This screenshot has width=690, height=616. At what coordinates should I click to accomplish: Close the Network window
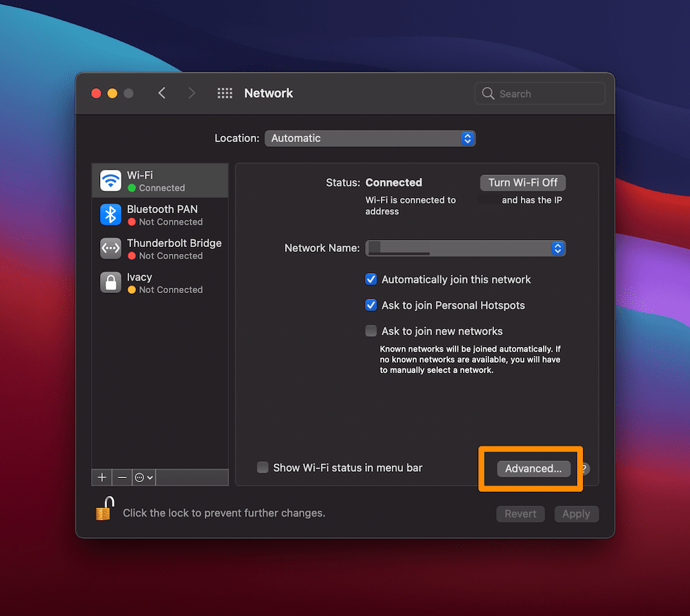[96, 93]
